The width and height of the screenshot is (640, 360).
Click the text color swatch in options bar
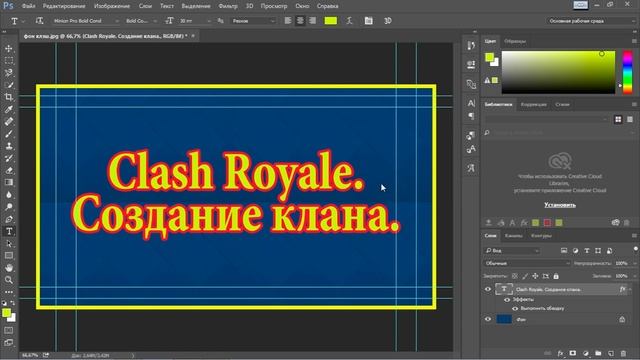[x=331, y=21]
